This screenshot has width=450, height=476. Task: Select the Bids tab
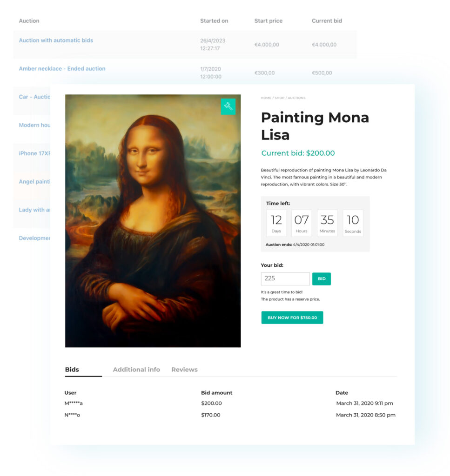[x=71, y=369]
